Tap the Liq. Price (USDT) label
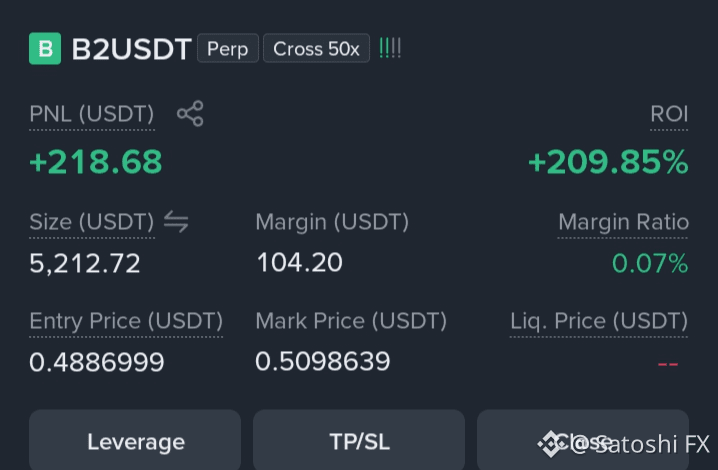 click(599, 321)
